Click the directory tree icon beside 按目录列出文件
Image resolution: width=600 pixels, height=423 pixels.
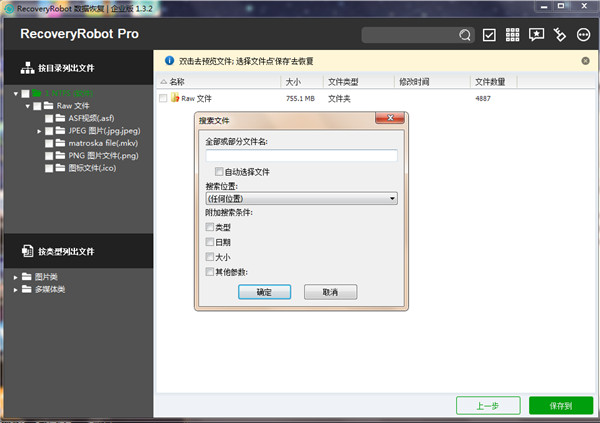click(x=27, y=68)
